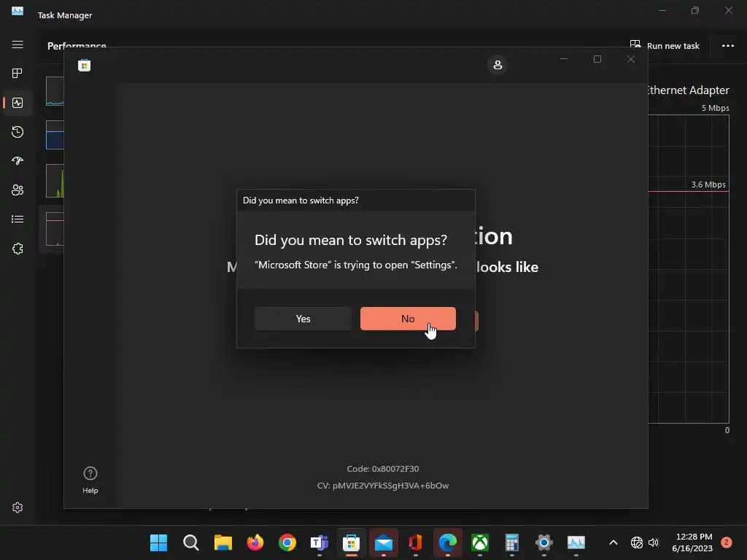Open volume control in system tray
Screen dimensions: 747x560
(653, 542)
